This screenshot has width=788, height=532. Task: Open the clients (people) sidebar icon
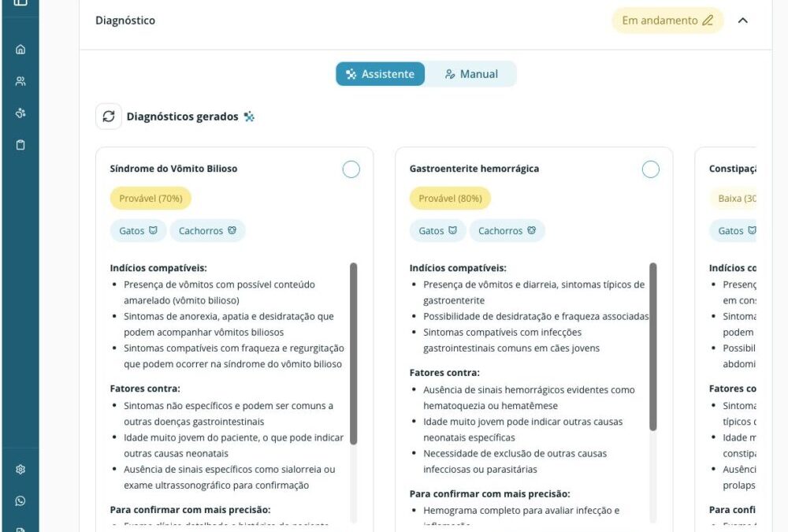[20, 81]
